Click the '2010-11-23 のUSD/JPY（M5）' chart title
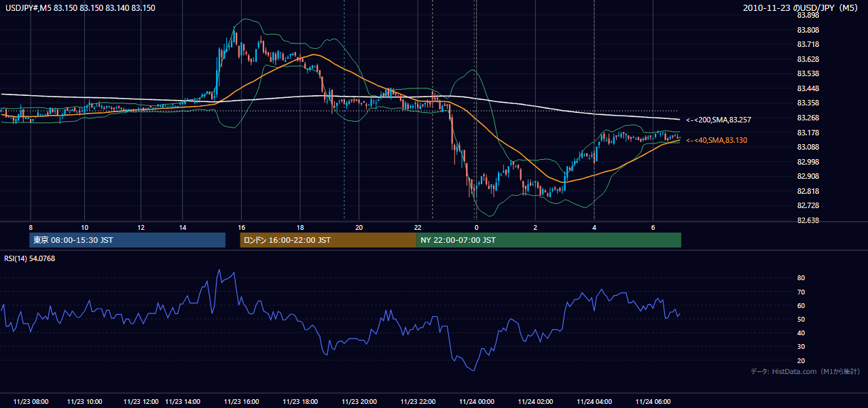Viewport: 868px width, 408px height. (801, 8)
